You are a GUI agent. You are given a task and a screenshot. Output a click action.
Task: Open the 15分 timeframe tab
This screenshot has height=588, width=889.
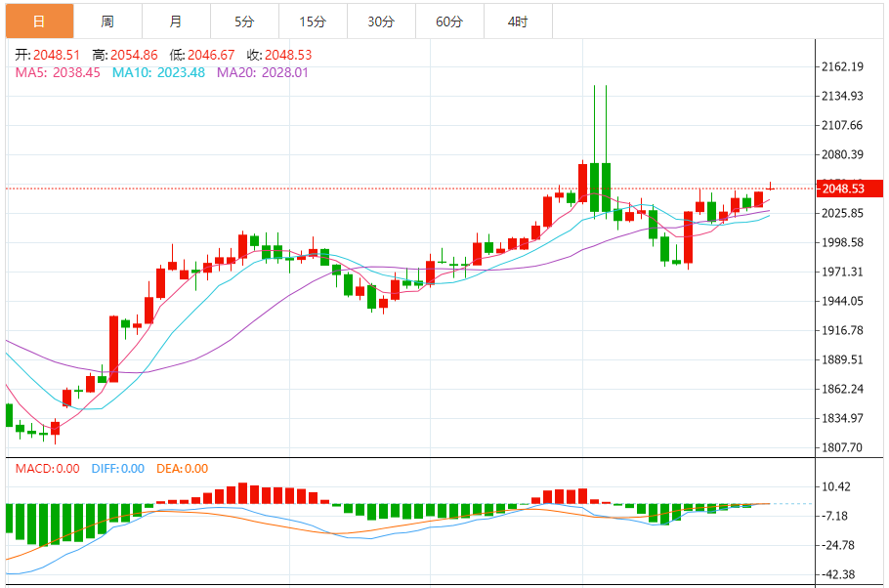pos(313,21)
